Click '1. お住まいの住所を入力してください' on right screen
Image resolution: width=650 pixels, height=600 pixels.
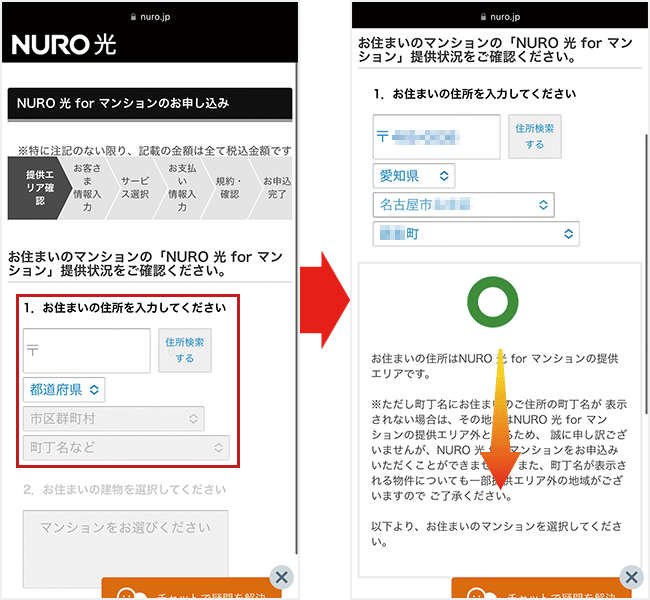pos(475,94)
